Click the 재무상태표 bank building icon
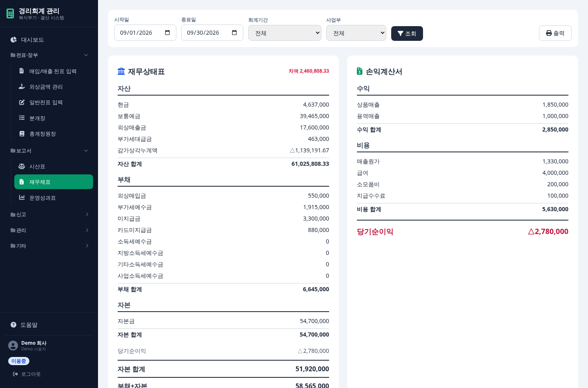The height and width of the screenshot is (388, 588). (x=121, y=71)
